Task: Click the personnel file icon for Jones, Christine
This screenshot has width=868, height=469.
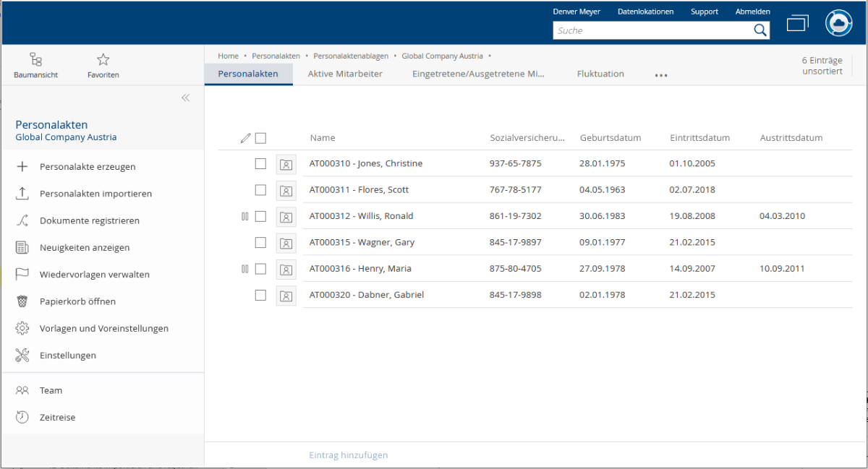Action: (x=286, y=164)
